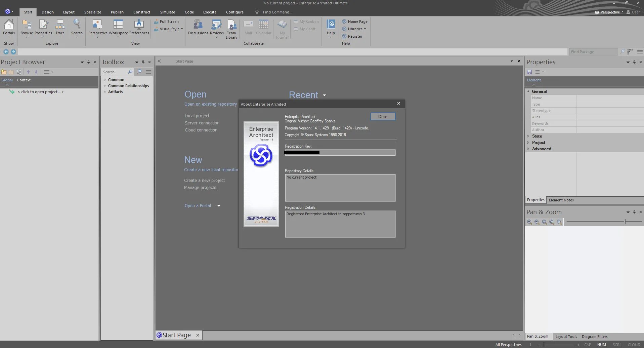Click the Mail icon in Collaborate group
Screen dimensions: 644x348
pos(248,27)
